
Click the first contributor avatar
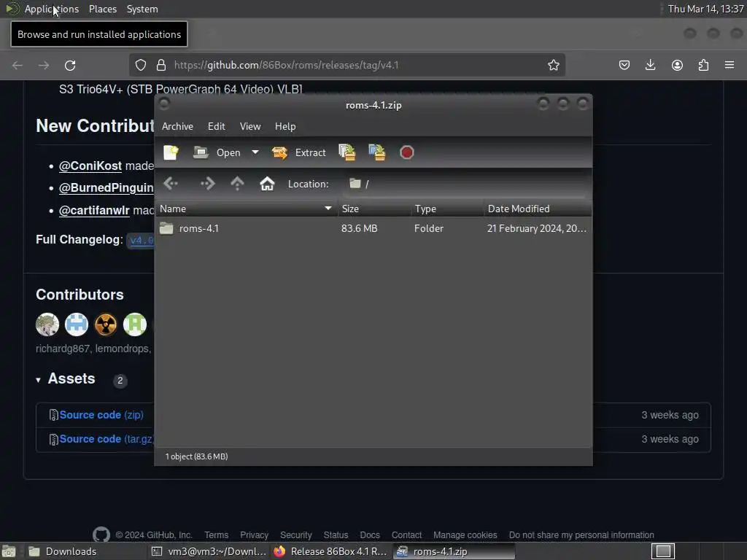coord(47,324)
